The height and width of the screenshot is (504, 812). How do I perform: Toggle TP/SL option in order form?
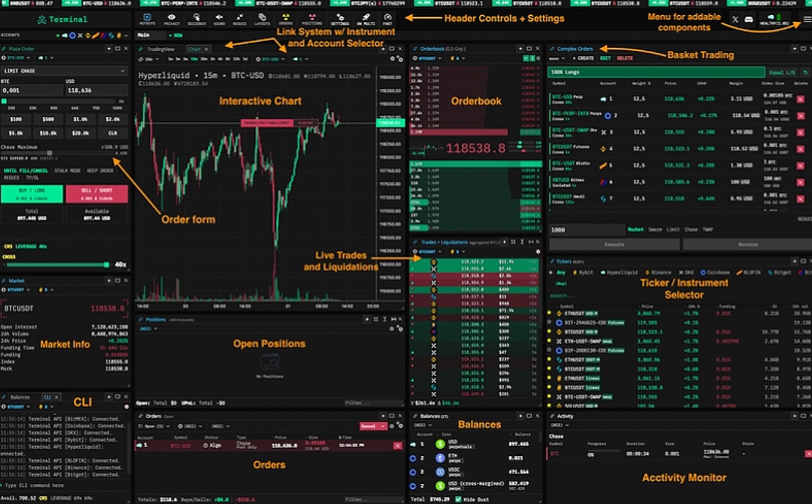[x=32, y=178]
